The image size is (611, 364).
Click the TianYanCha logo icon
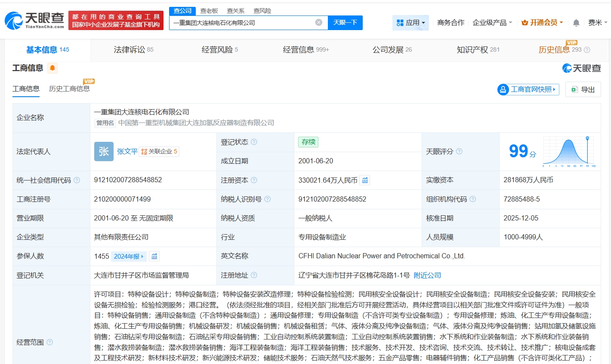14,21
